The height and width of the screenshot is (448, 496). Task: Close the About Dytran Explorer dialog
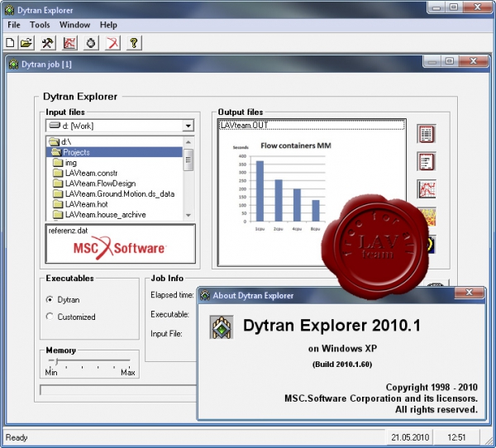coord(469,293)
